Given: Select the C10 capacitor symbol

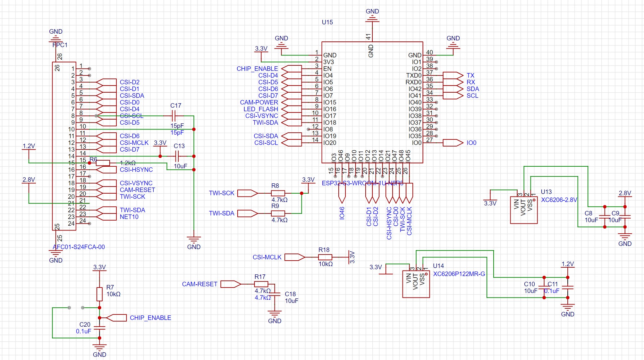Looking at the screenshot, I should (x=544, y=288).
